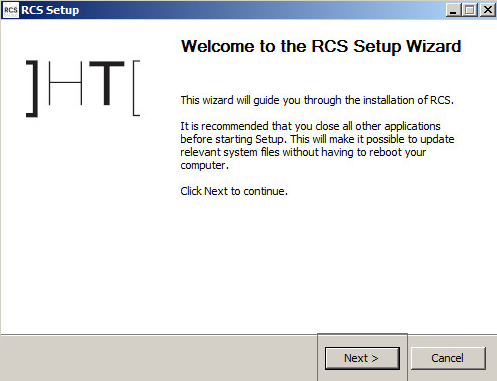Close the RCS Setup window

pos(488,10)
